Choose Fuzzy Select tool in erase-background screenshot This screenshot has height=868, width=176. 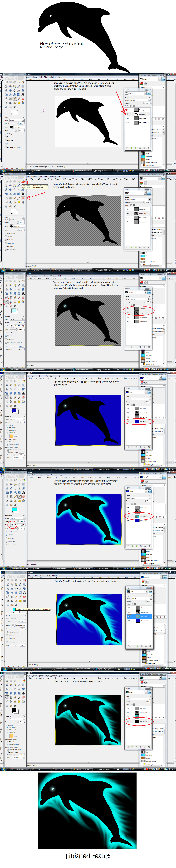(x=19, y=182)
